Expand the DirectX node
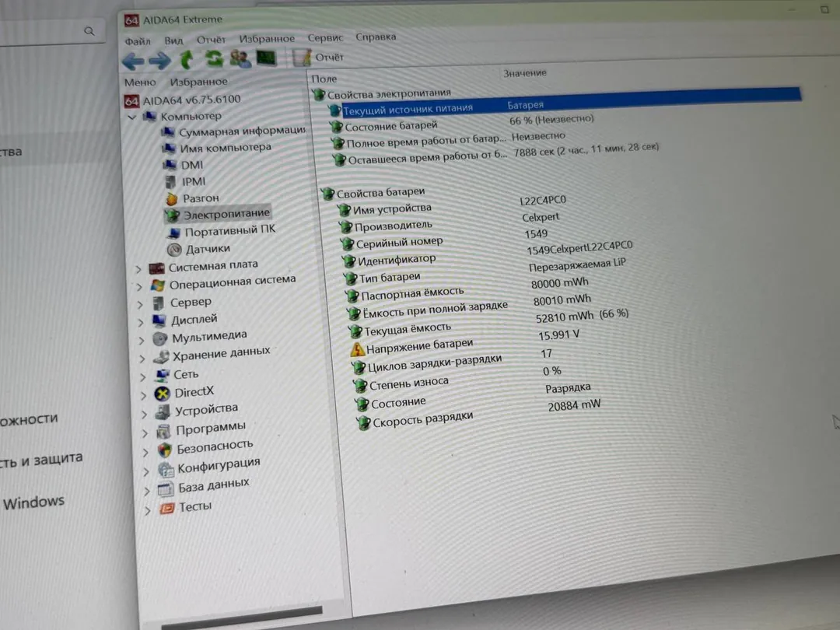 click(x=144, y=395)
